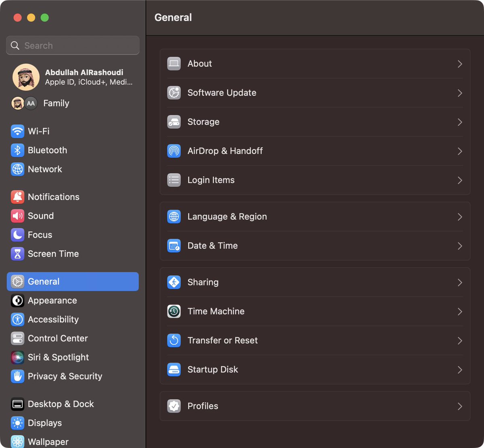Click the chevron on Date & Time row

(x=460, y=246)
